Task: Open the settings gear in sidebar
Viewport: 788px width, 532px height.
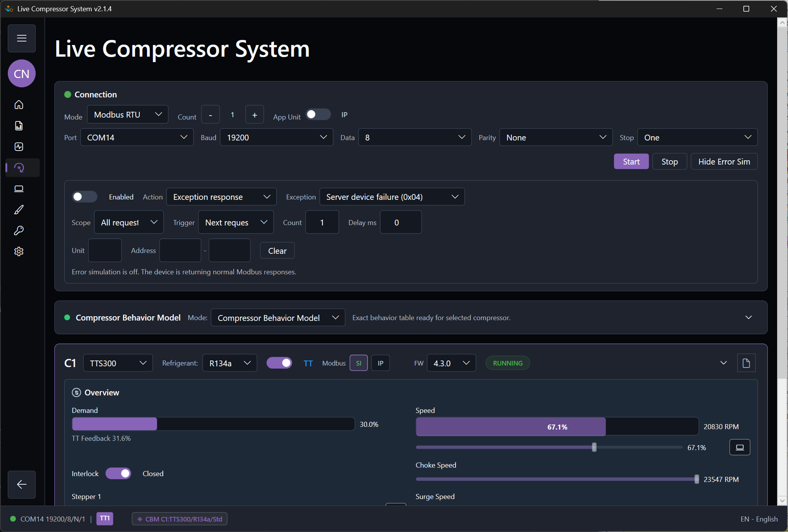Action: pos(19,251)
